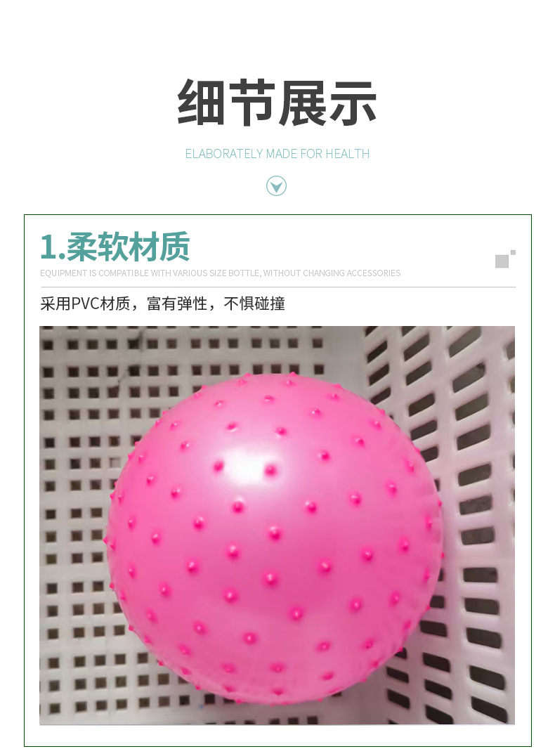Click the 采用PVC材质 description line

pyautogui.click(x=162, y=304)
